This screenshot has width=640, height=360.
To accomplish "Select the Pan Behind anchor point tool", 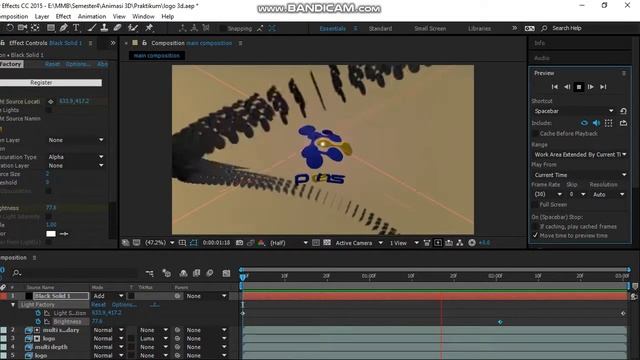I will (x=35, y=28).
